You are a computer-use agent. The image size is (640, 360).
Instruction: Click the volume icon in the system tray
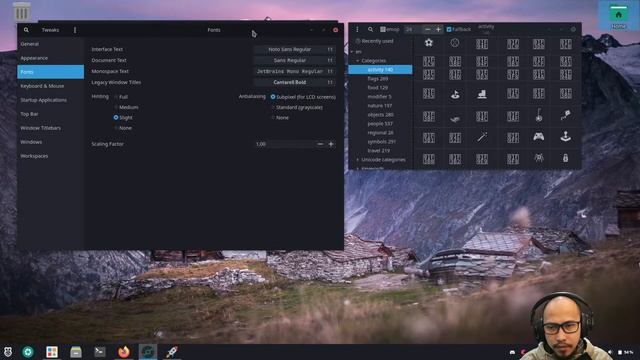(610, 352)
